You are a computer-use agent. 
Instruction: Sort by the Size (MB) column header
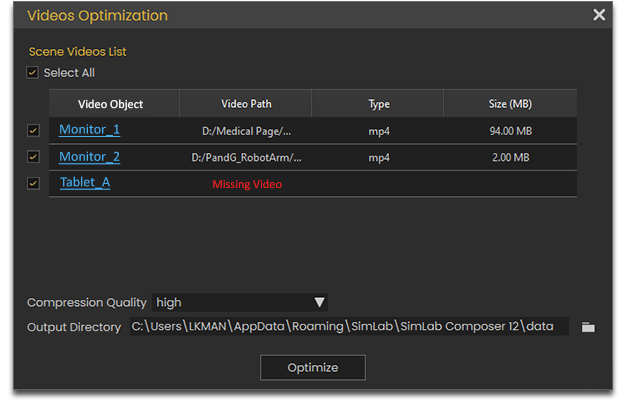[x=510, y=103]
